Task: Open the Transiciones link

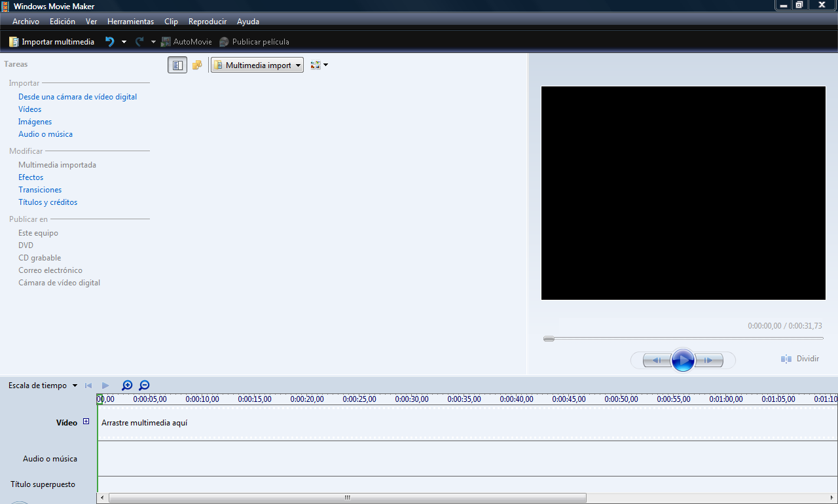Action: (40, 190)
